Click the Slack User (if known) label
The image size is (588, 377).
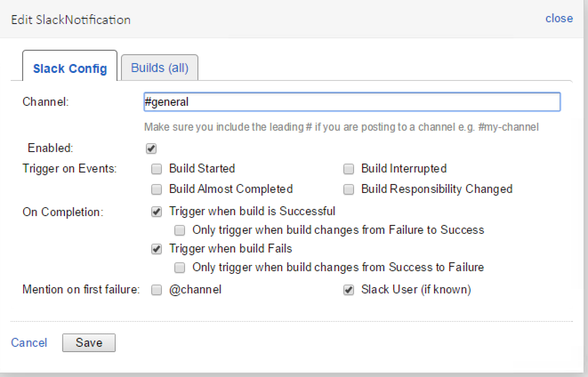pos(416,290)
